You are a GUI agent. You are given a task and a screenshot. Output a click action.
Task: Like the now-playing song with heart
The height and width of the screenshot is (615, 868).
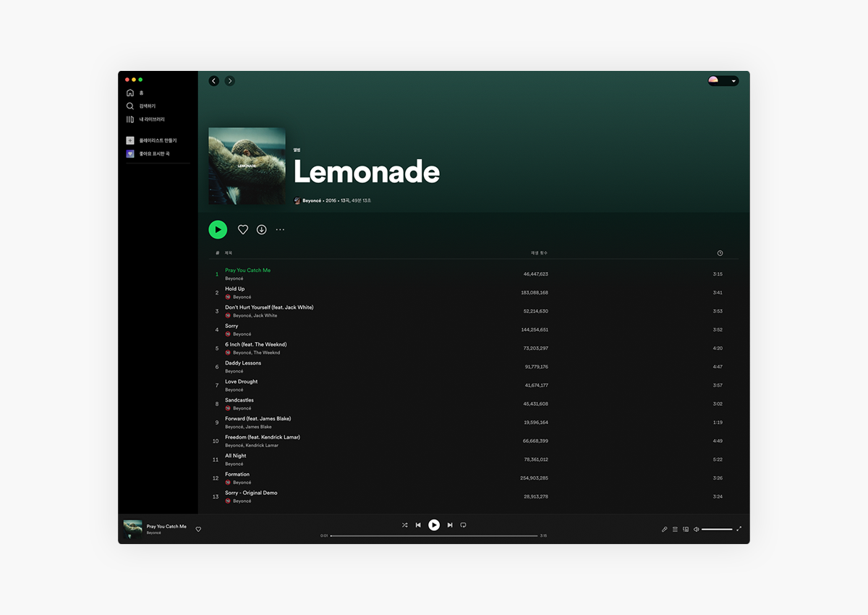[x=198, y=529]
